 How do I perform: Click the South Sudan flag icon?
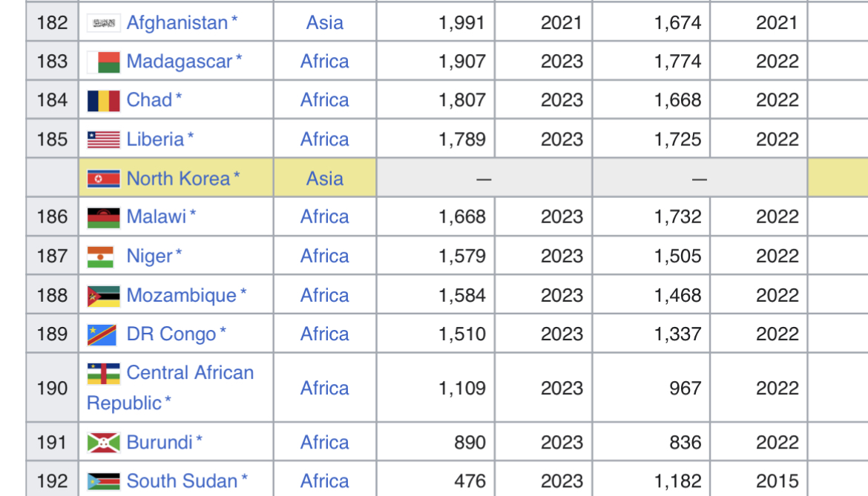click(104, 481)
